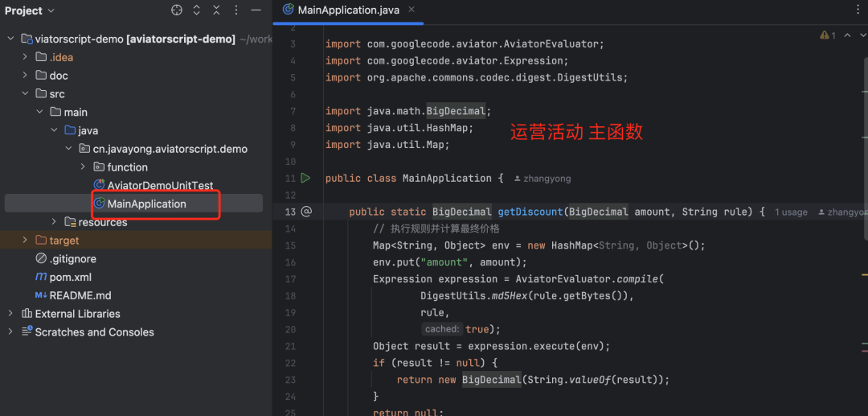Hide the Project tool window
Viewport: 868px width, 416px height.
click(x=256, y=10)
